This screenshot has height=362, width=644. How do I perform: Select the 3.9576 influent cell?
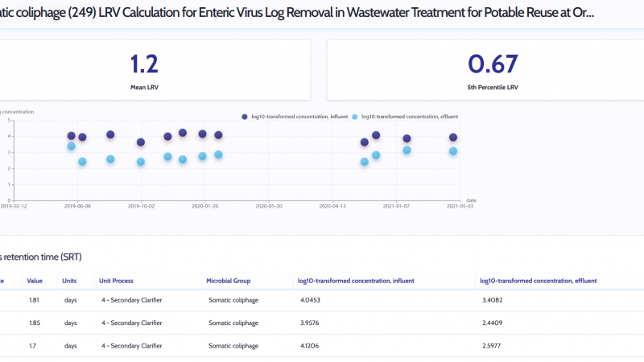coord(309,323)
